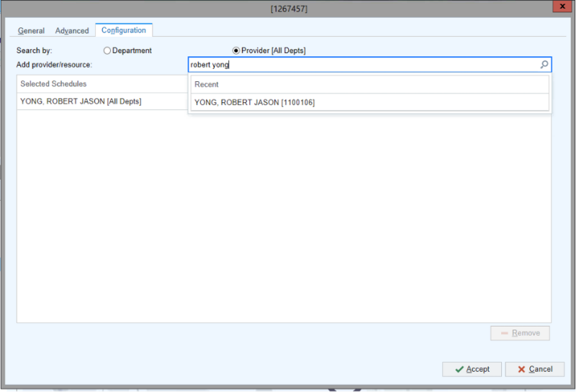Click the Cancel button
Image resolution: width=576 pixels, height=392 pixels.
click(x=534, y=369)
